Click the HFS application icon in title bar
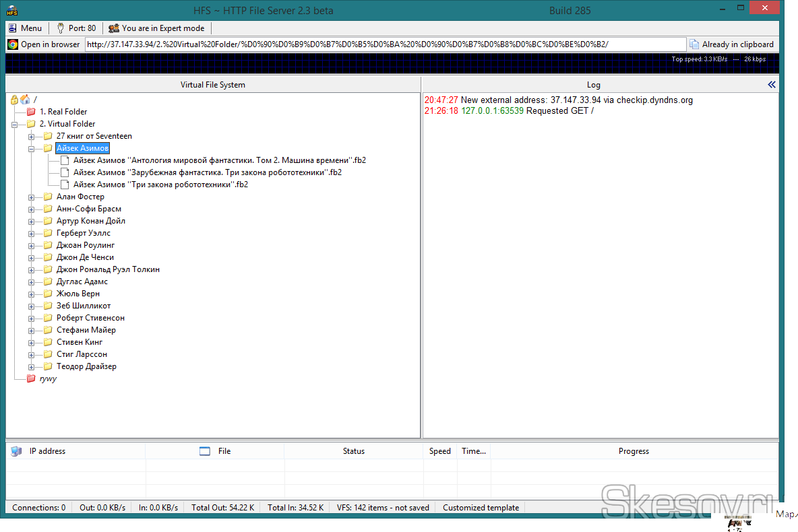Screen dimensions: 798x532 (x=12, y=11)
